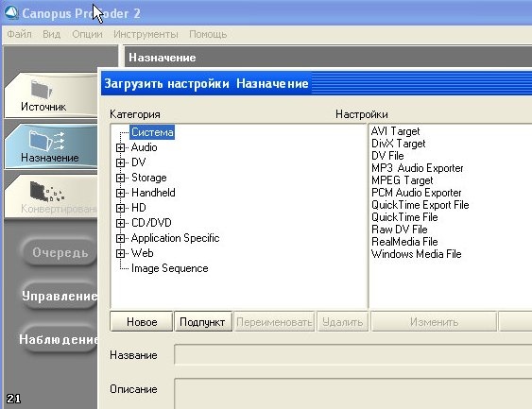Expand the DV category node
Image resolution: width=532 pixels, height=409 pixels.
(120, 162)
